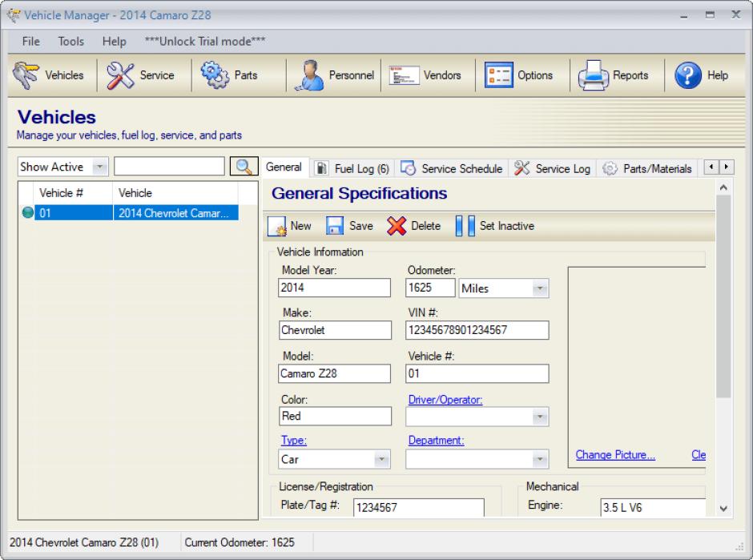Click the New vehicle icon
The image size is (753, 560).
pos(277,226)
